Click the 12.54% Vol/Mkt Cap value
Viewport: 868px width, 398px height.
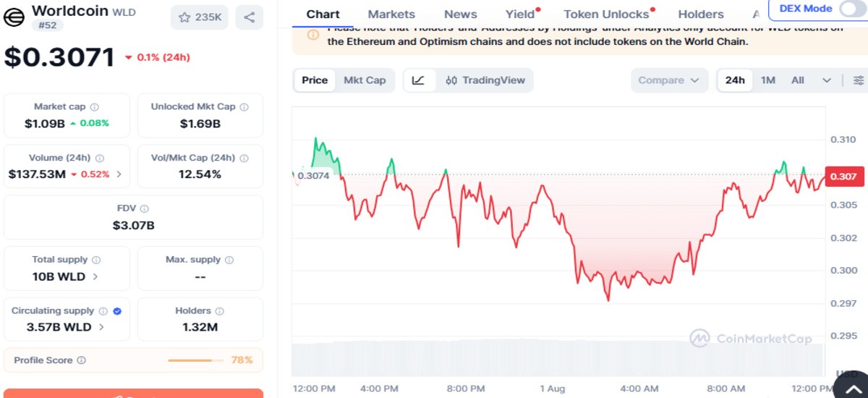tap(200, 174)
